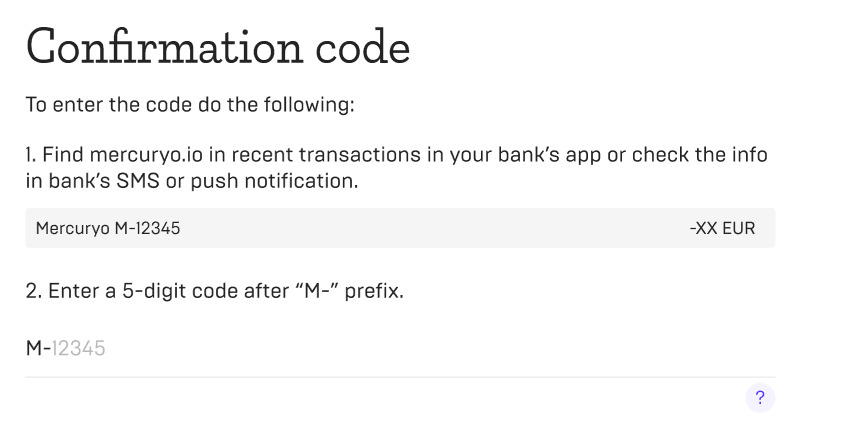The height and width of the screenshot is (432, 848).
Task: Select the Confirmation code heading
Action: [218, 47]
